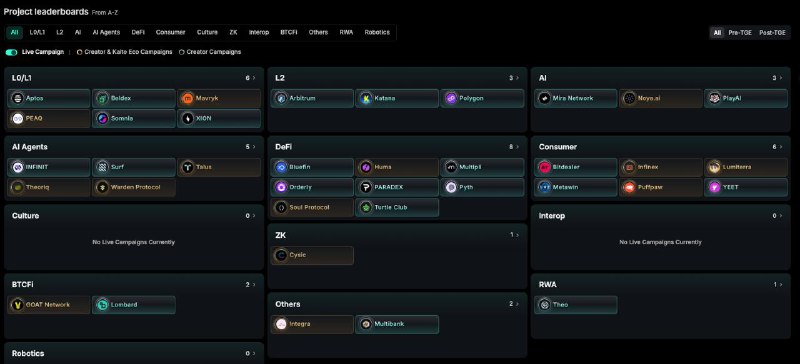Click the PARADEX logo icon
Screen dimensions: 800x364
click(366, 187)
